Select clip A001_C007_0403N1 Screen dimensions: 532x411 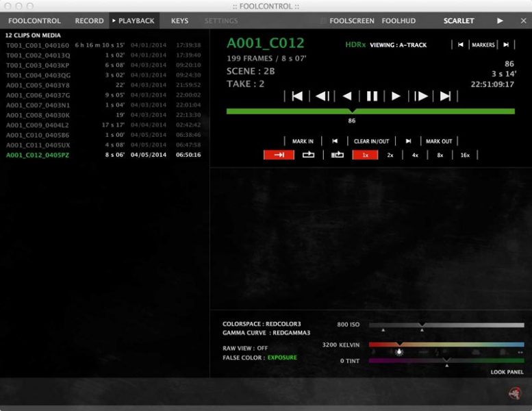[x=103, y=105]
